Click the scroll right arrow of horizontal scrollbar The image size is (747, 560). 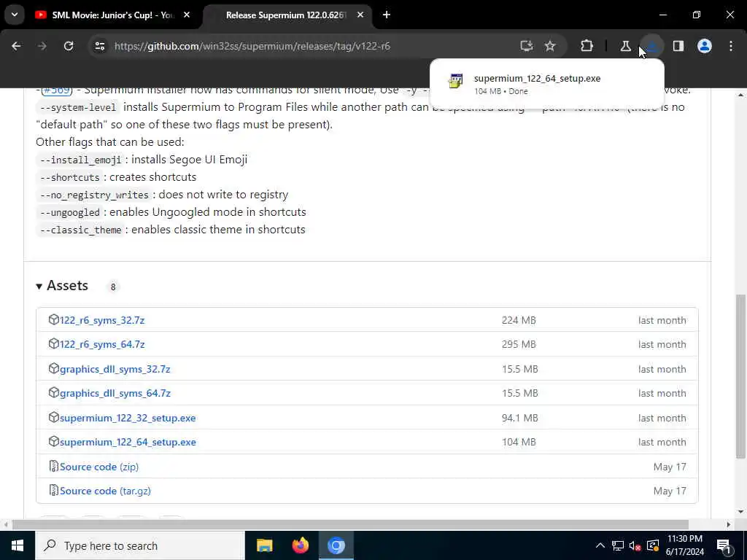click(x=729, y=525)
